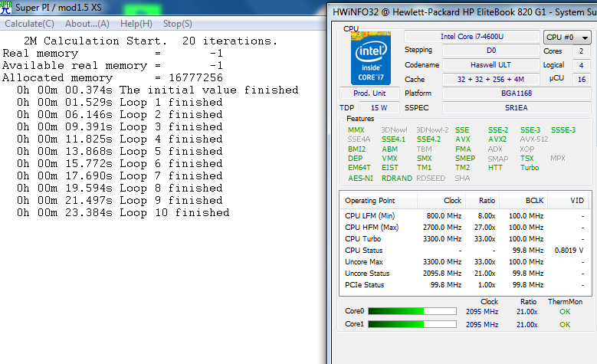Click the MMX feature label
The image size is (597, 364).
(x=356, y=130)
